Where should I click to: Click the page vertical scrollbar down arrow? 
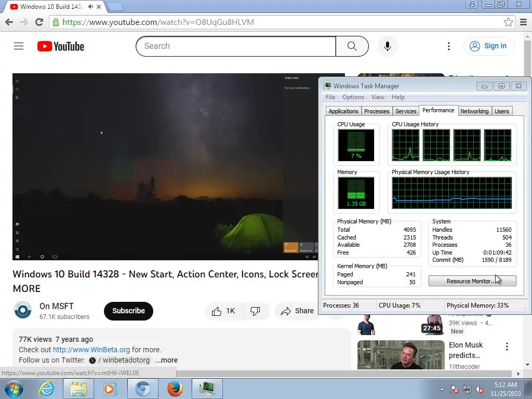(528, 365)
